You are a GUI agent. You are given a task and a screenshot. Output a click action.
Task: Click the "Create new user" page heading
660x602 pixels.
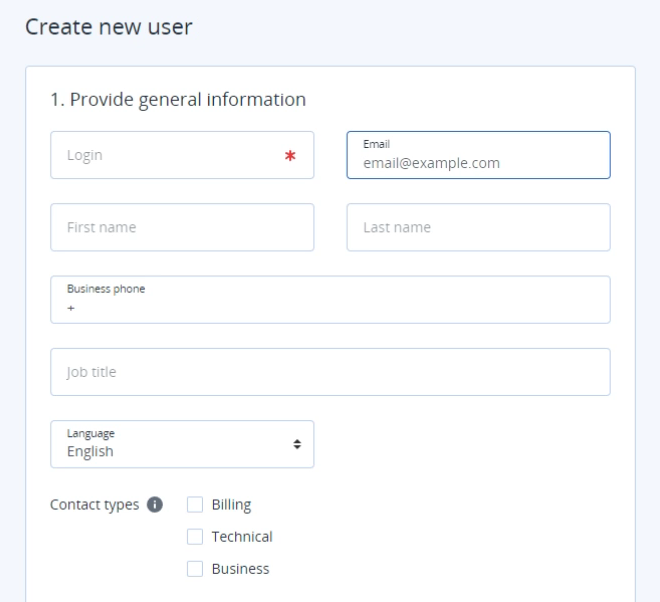coord(108,27)
